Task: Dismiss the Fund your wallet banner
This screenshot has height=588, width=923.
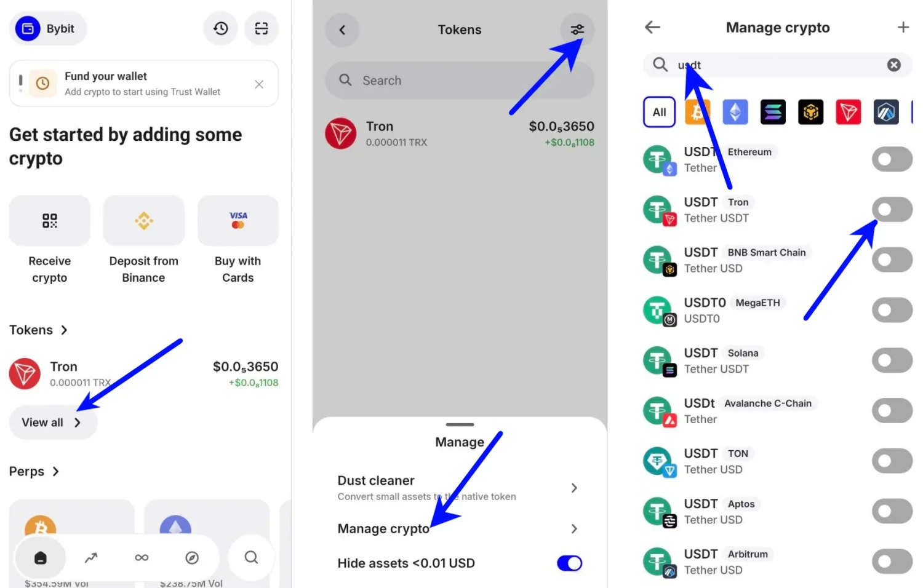Action: click(x=259, y=84)
